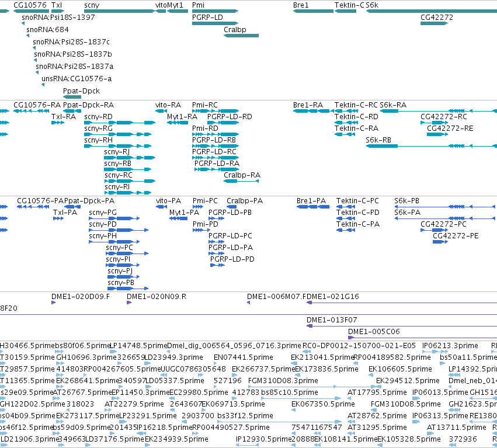Click the DME1-013F07 clone label
The height and width of the screenshot is (448, 497).
(332, 320)
